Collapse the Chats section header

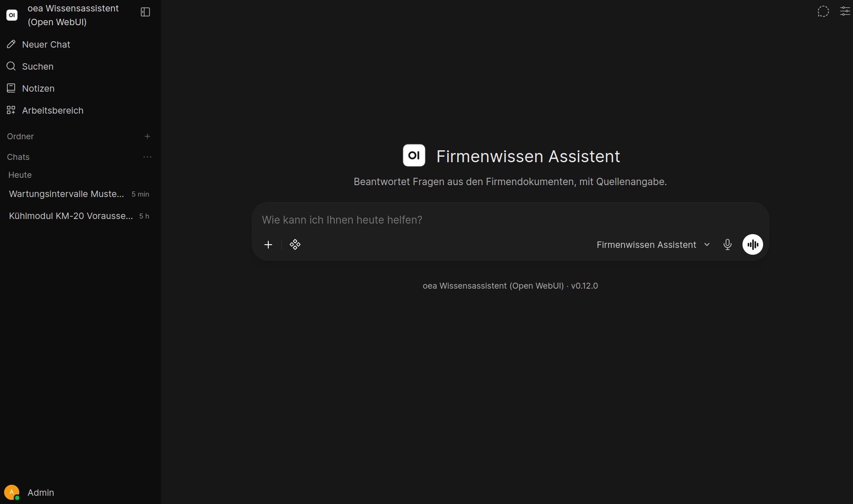[18, 157]
